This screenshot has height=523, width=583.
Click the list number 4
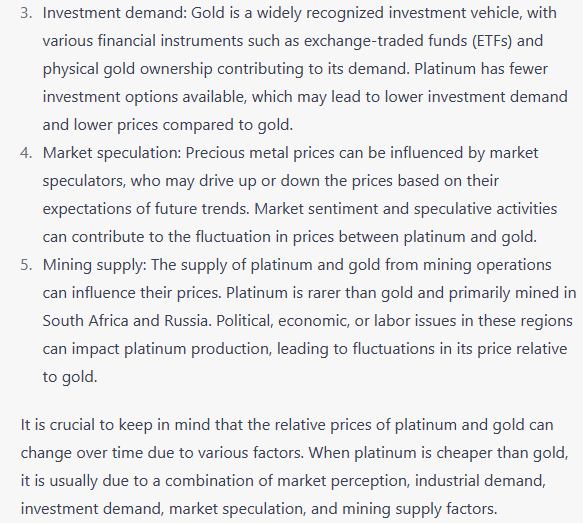pyautogui.click(x=26, y=153)
